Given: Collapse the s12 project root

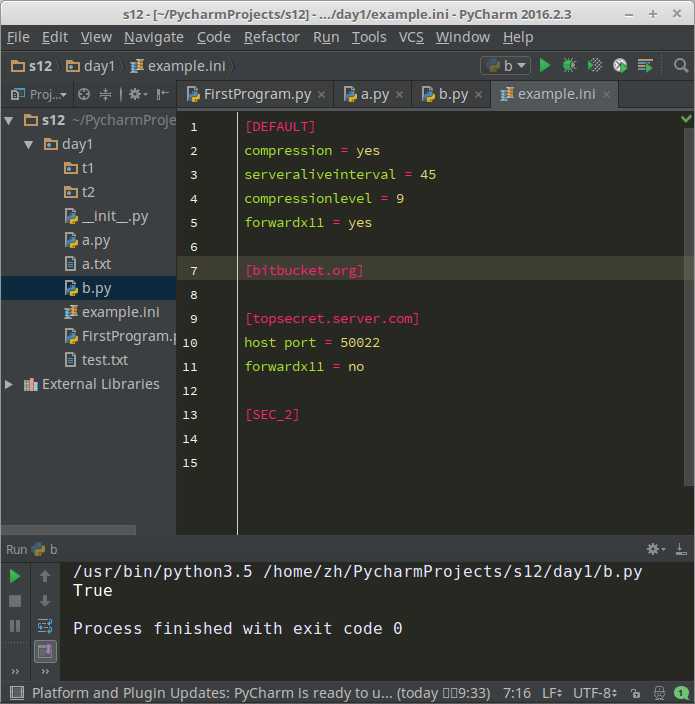Looking at the screenshot, I should pyautogui.click(x=9, y=120).
